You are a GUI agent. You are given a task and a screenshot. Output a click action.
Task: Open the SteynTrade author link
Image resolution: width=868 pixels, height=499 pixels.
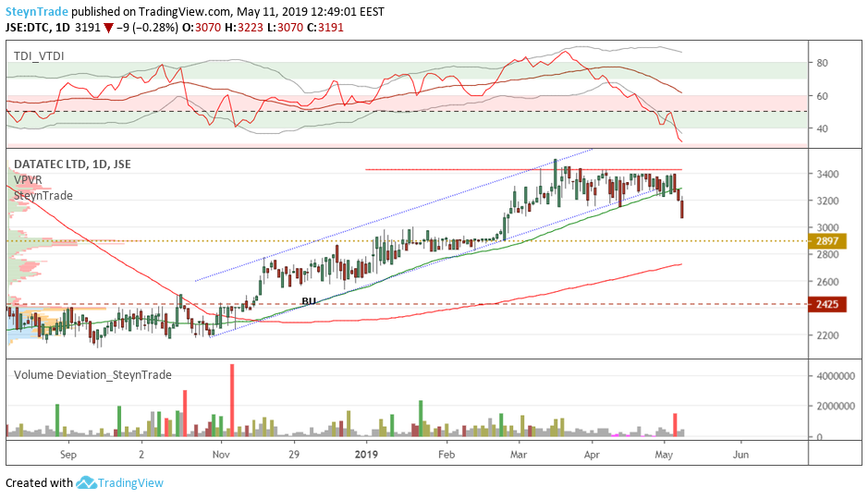pos(37,12)
